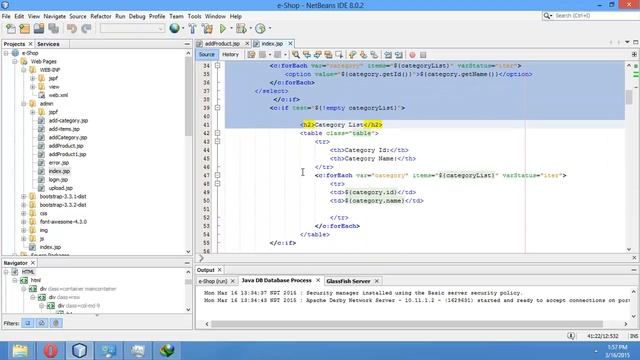Select web.xml in the project tree

tap(58, 95)
